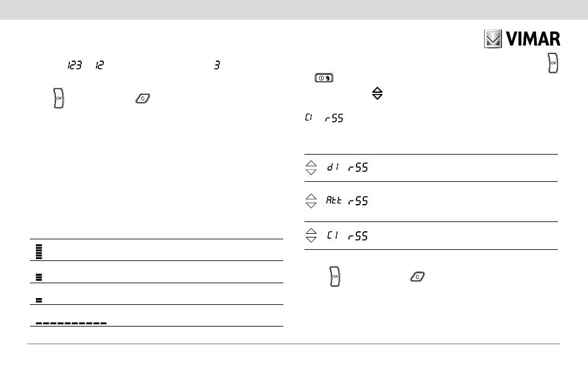Click the full signal bars indicator
This screenshot has width=588, height=376.
(38, 251)
